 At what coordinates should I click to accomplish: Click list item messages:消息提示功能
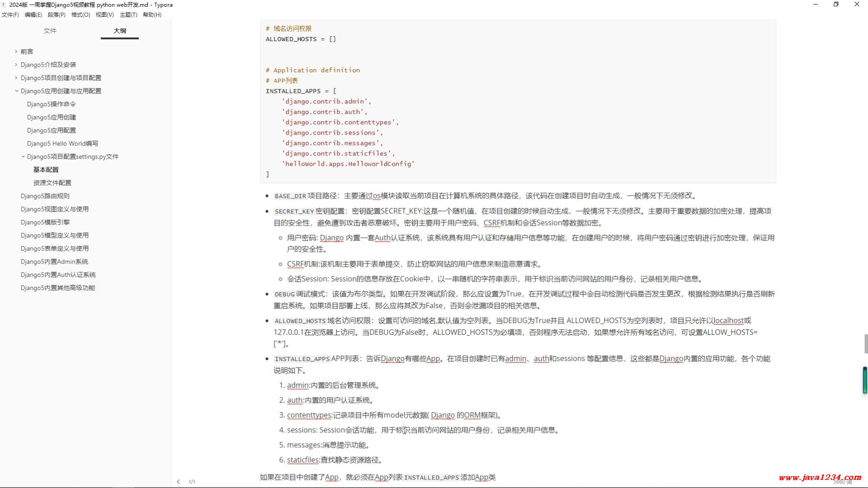tap(330, 445)
